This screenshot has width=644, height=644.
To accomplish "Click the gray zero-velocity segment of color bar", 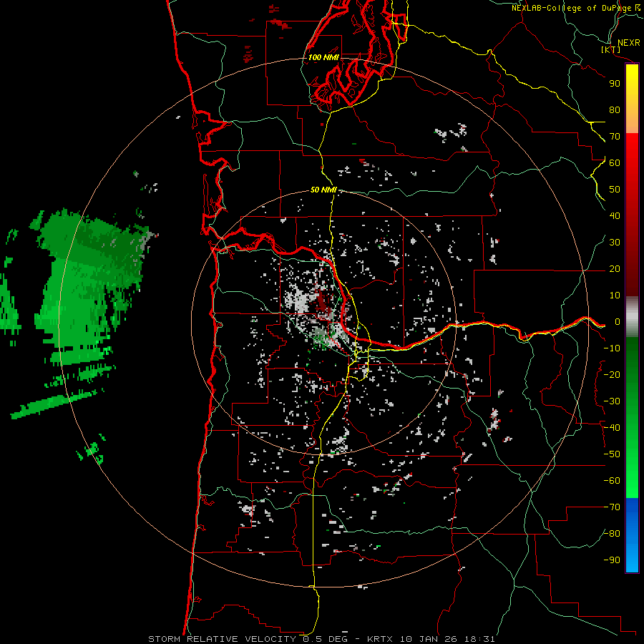I will [632, 317].
